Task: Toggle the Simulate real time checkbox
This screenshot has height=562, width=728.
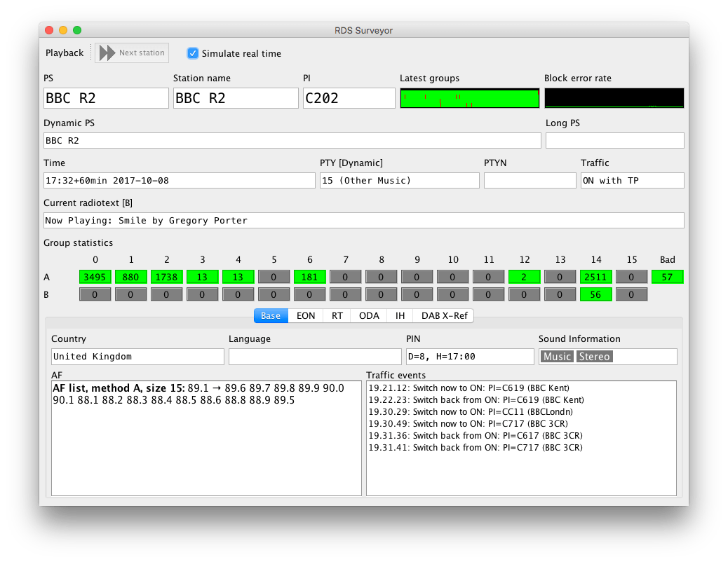Action: pyautogui.click(x=193, y=53)
